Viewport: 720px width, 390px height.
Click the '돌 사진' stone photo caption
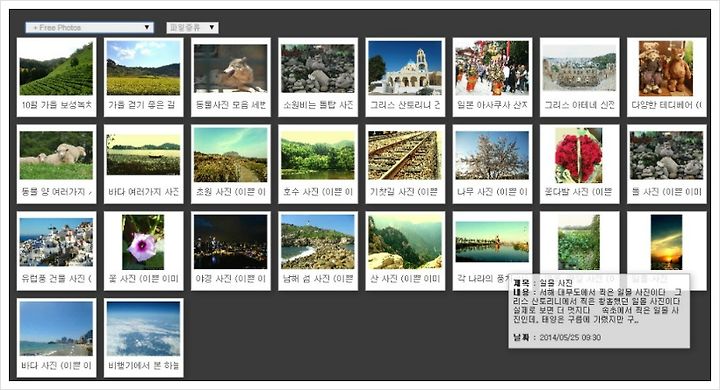666,192
